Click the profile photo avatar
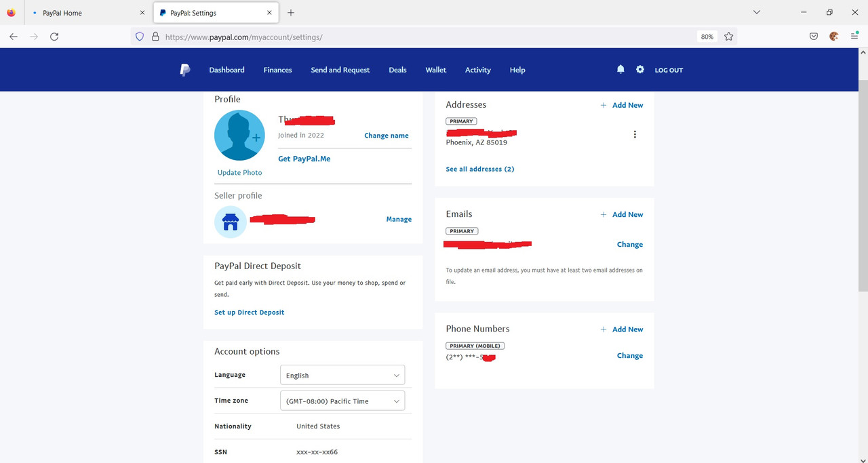The width and height of the screenshot is (868, 463). [239, 135]
